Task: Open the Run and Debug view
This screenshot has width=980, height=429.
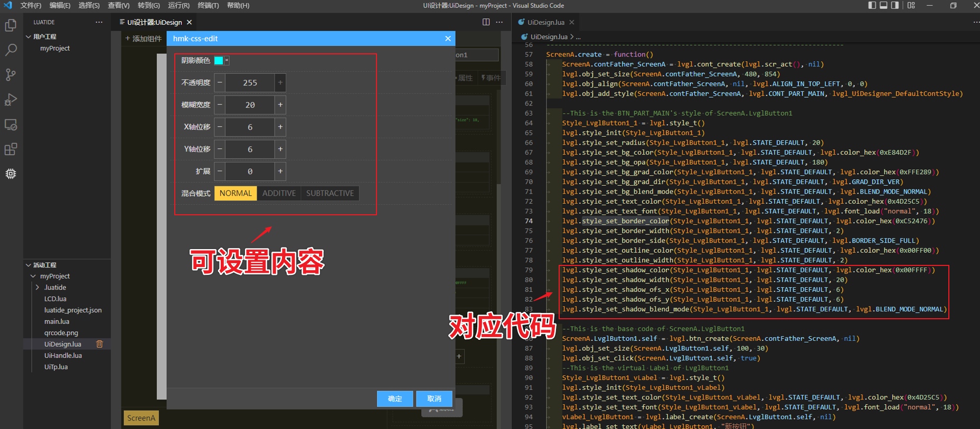Action: 11,100
